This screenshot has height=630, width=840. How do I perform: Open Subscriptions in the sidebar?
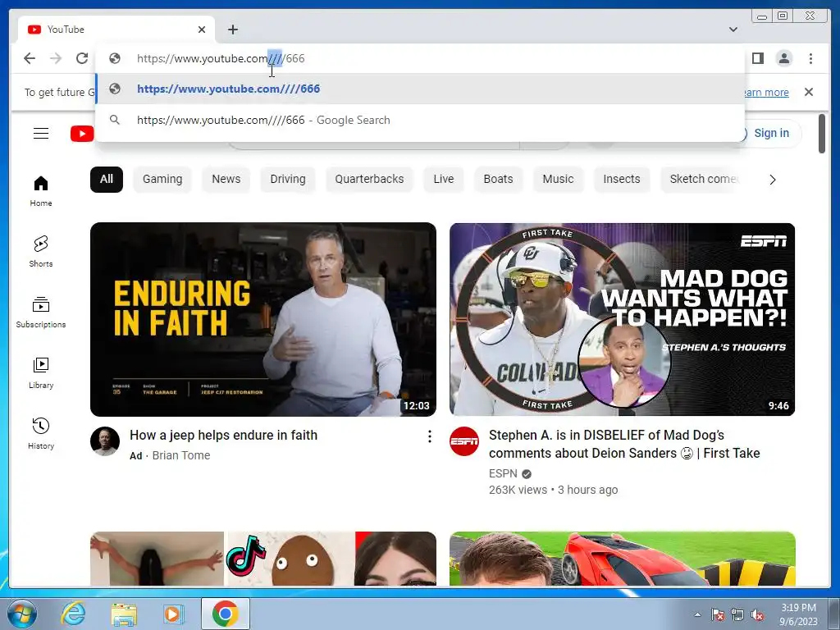[x=41, y=313]
